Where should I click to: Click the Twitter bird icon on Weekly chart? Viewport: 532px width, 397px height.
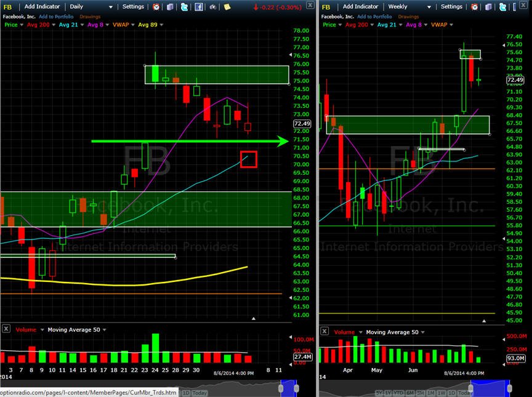point(503,6)
